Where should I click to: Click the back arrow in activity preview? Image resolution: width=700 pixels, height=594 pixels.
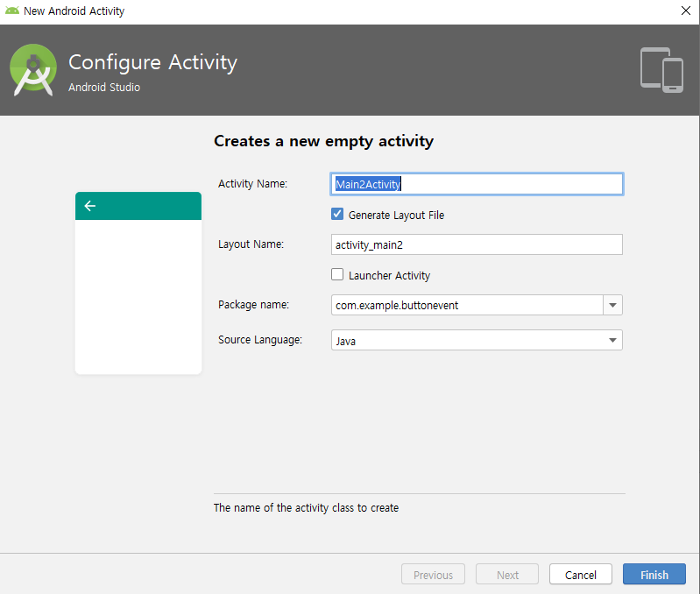pos(90,206)
